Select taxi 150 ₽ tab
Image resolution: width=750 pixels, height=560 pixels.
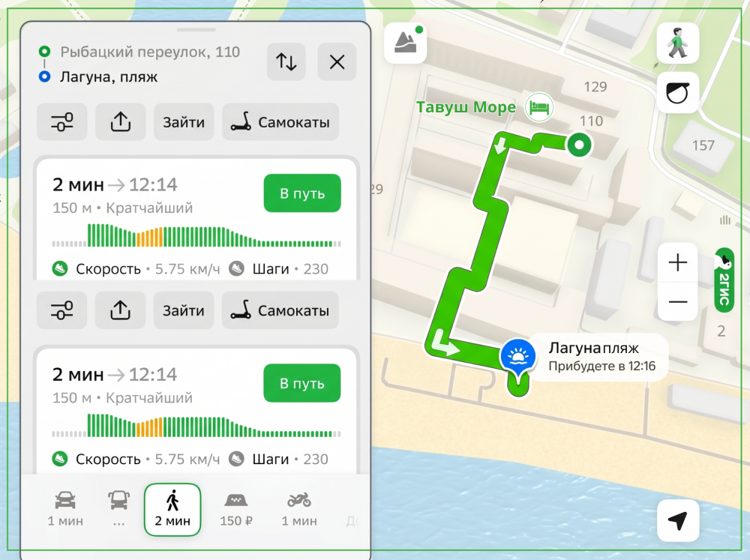pyautogui.click(x=236, y=509)
